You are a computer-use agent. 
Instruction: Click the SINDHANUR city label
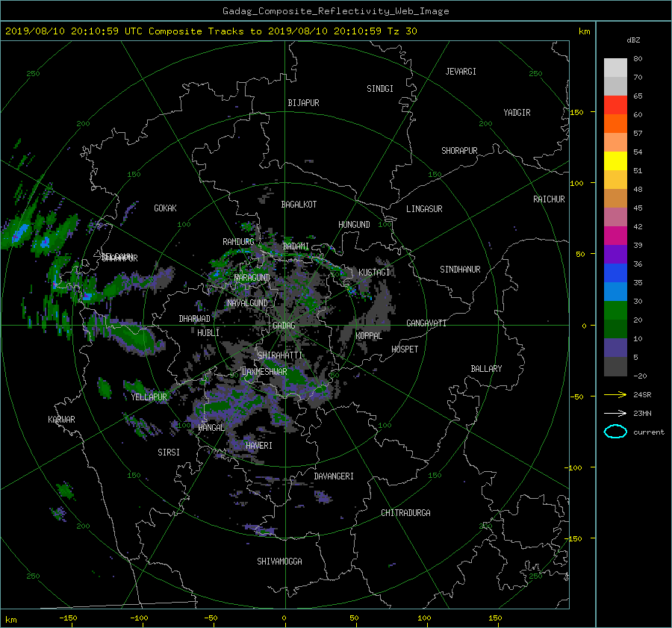(460, 270)
